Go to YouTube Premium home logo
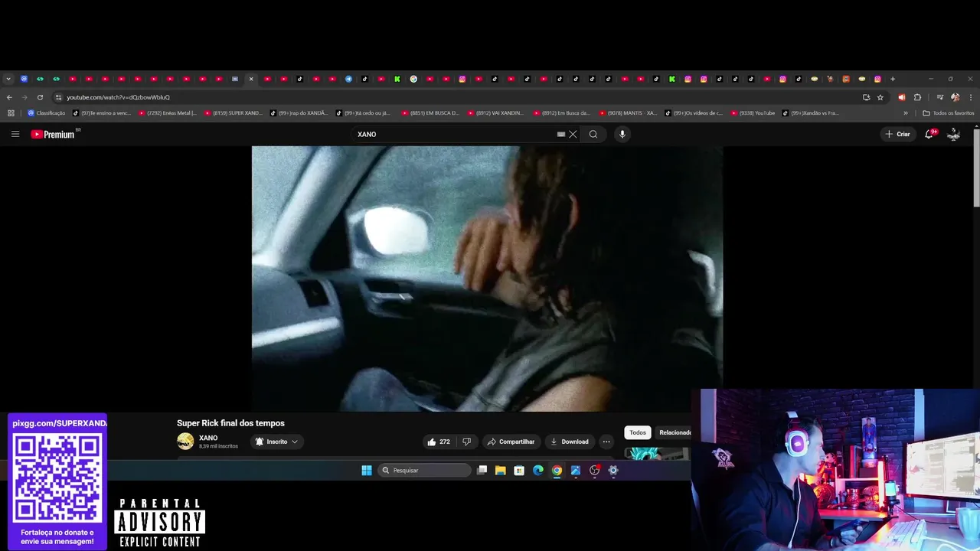980x551 pixels. tap(53, 134)
